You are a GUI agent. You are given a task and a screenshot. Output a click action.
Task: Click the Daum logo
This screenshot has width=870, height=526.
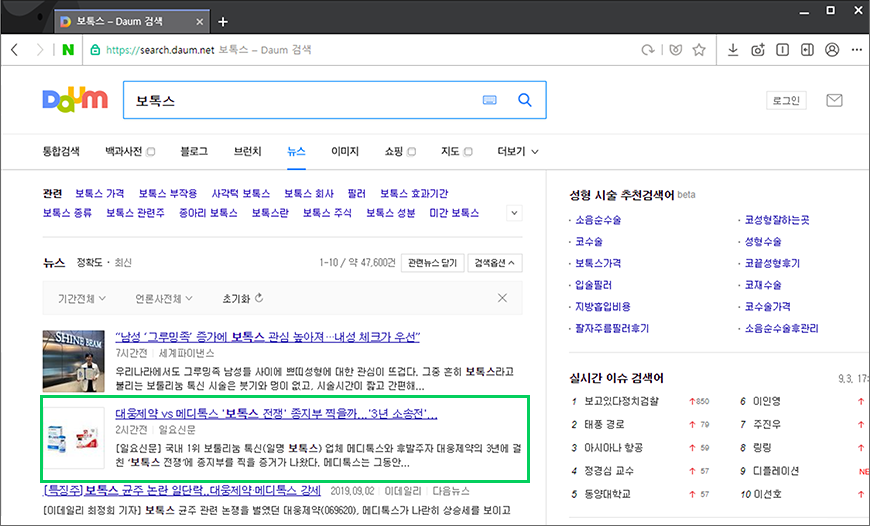[75, 100]
